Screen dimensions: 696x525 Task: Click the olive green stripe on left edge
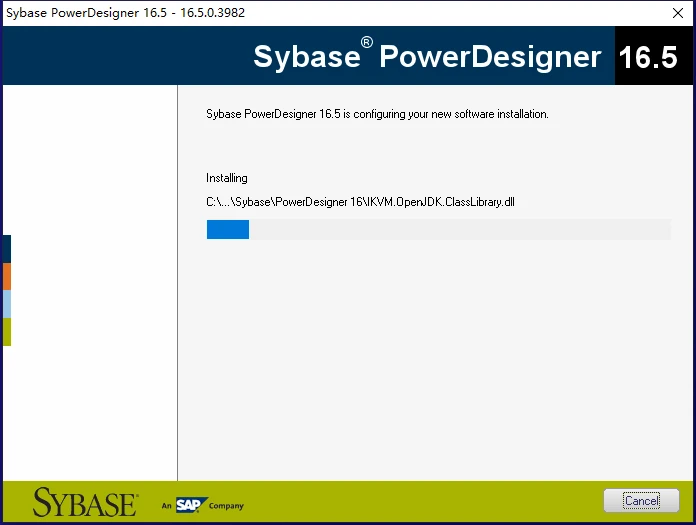(x=7, y=332)
